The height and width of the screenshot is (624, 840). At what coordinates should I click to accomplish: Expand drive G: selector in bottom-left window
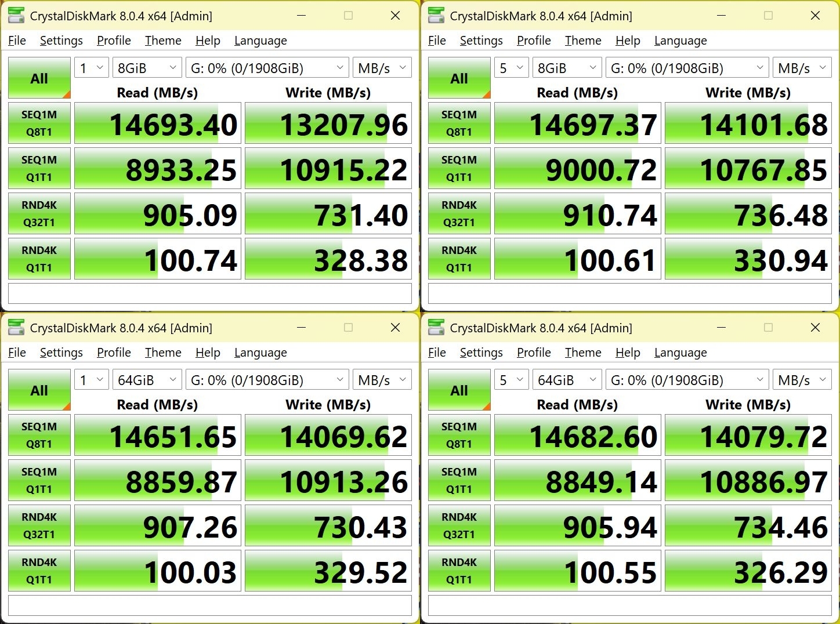[x=267, y=380]
